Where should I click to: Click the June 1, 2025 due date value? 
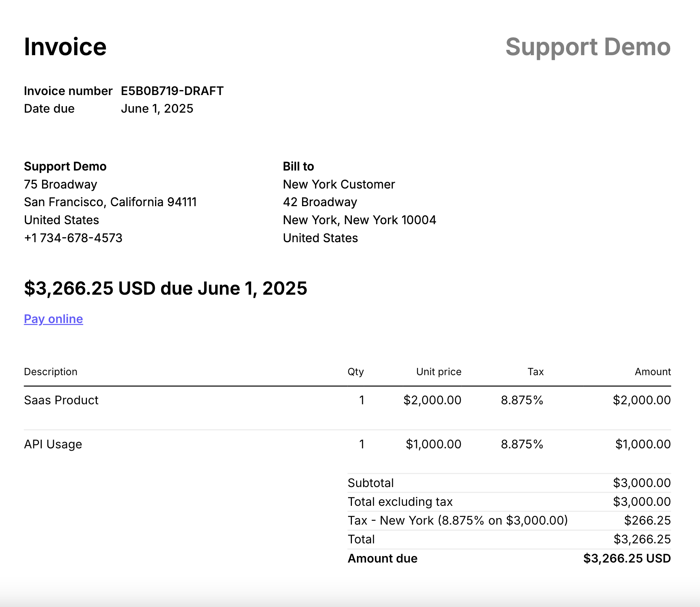pos(157,108)
